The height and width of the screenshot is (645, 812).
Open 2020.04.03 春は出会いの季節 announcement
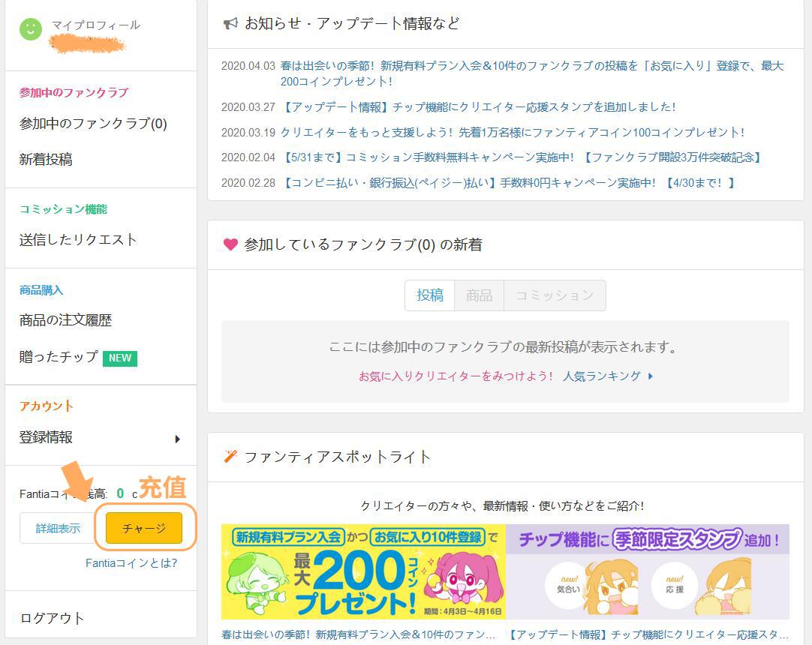click(532, 73)
